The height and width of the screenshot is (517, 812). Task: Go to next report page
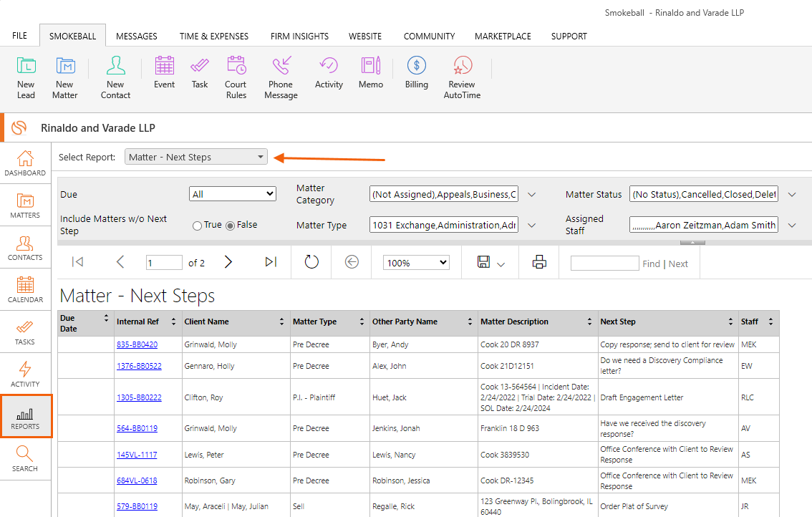click(x=228, y=262)
